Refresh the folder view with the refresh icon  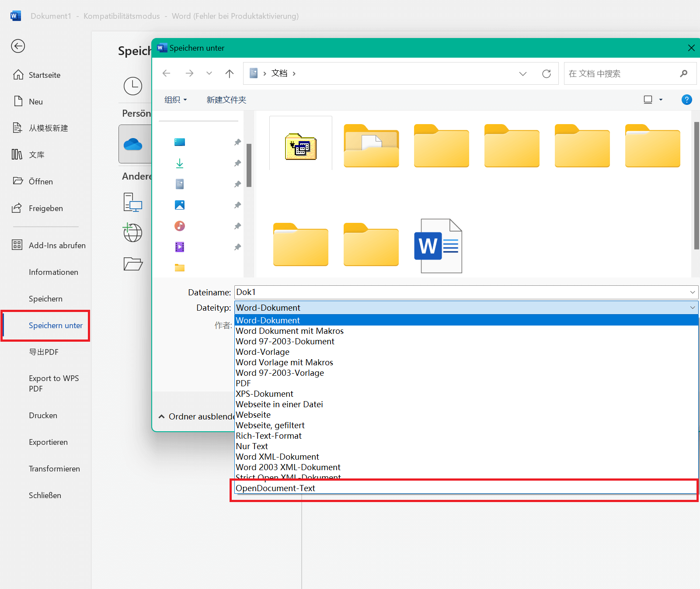click(x=547, y=73)
